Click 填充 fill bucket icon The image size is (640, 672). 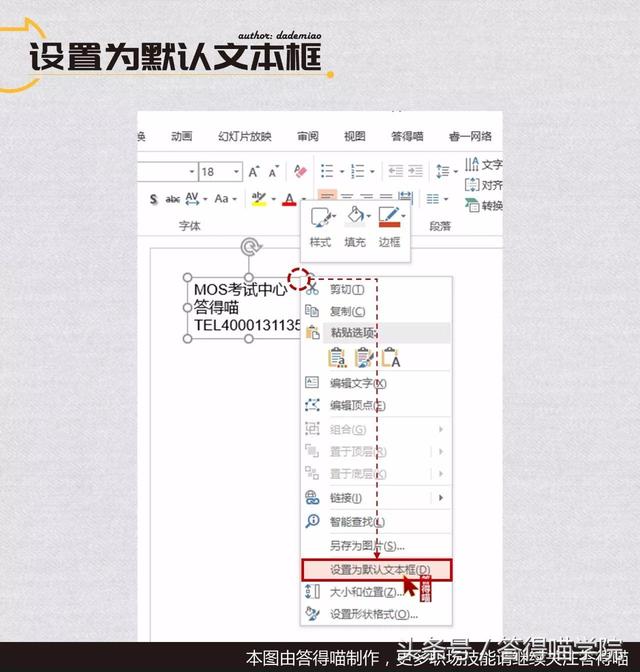coord(354,216)
